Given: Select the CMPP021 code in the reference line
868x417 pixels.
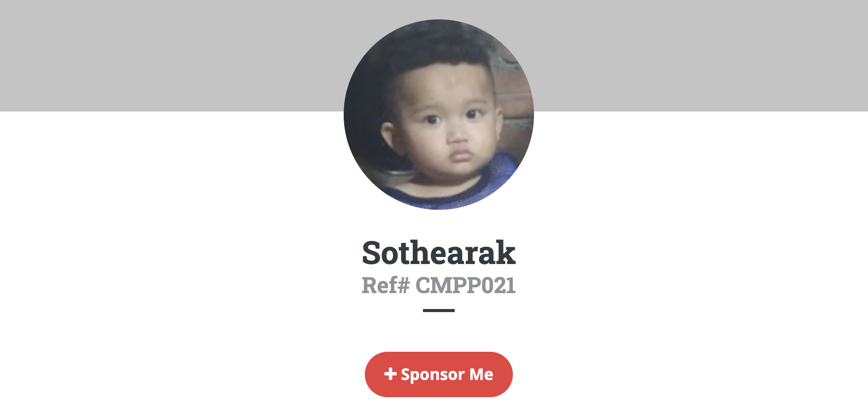Looking at the screenshot, I should click(466, 285).
